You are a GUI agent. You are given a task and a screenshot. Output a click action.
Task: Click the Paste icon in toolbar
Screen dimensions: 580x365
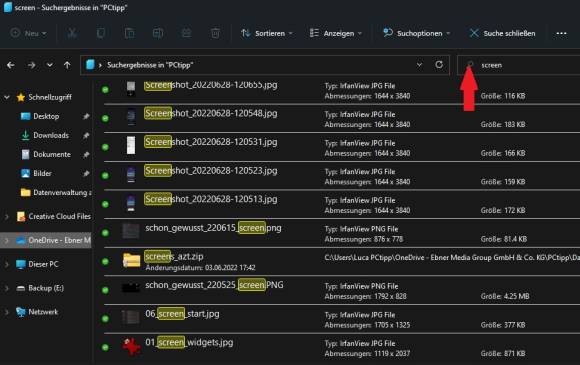129,33
